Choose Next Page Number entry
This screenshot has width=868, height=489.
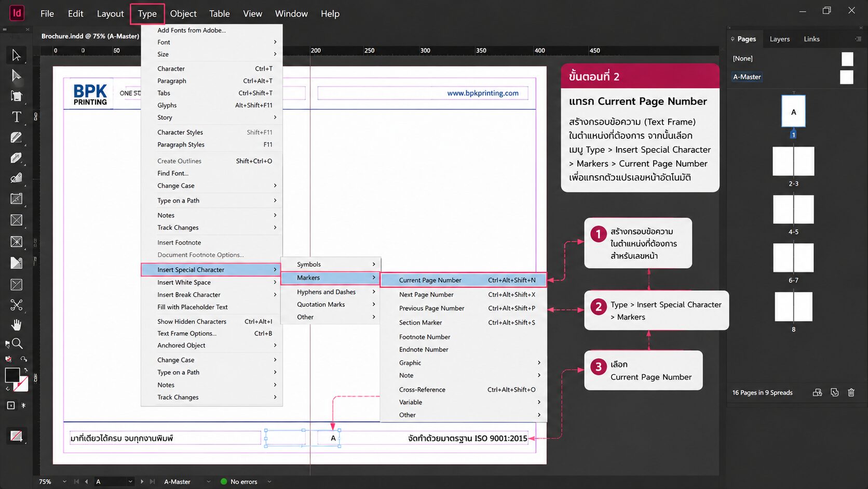(464, 295)
